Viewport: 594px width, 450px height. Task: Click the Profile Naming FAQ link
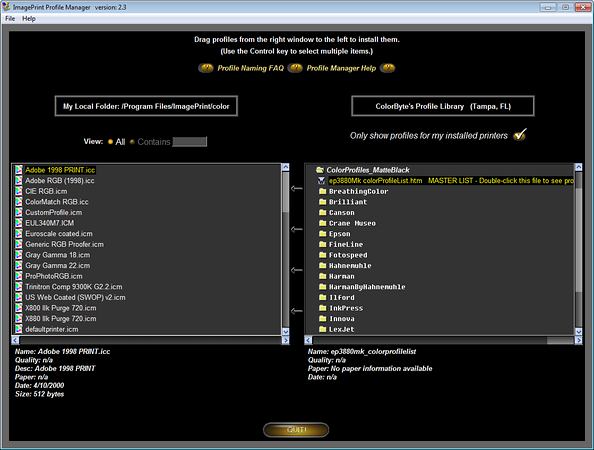point(250,68)
